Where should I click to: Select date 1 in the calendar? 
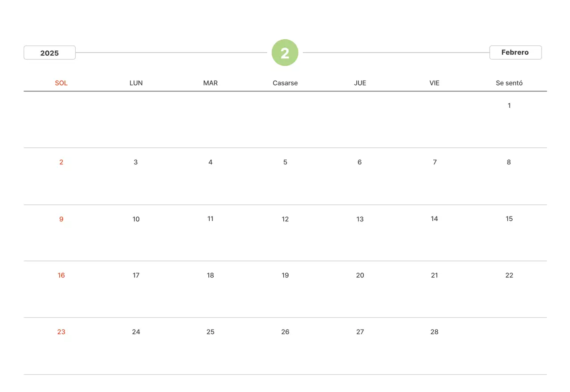509,106
